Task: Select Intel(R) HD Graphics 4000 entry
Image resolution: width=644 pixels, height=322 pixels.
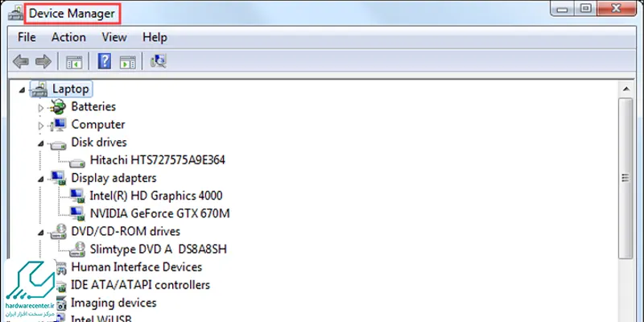Action: (156, 196)
